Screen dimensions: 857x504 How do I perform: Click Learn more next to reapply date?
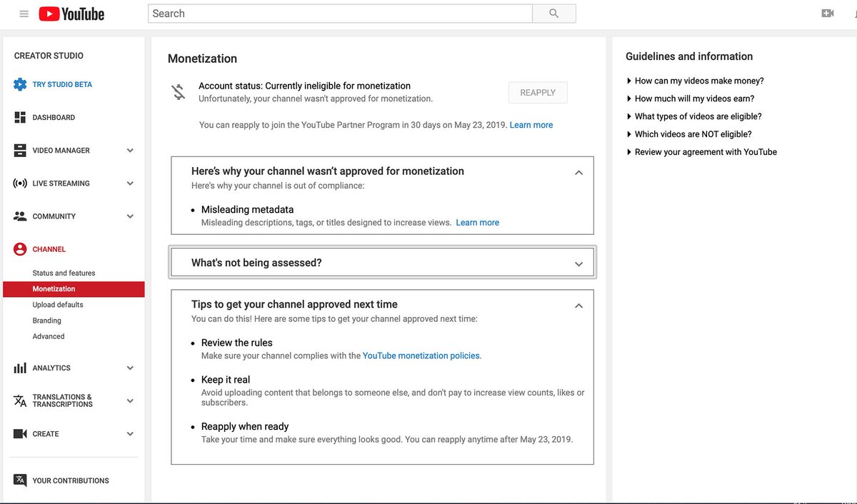click(x=531, y=125)
